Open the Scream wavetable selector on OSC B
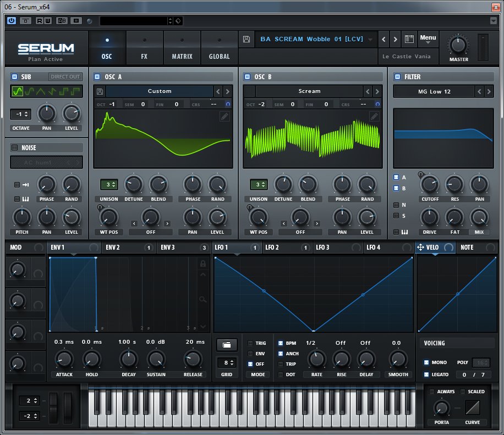The image size is (504, 435). [309, 91]
